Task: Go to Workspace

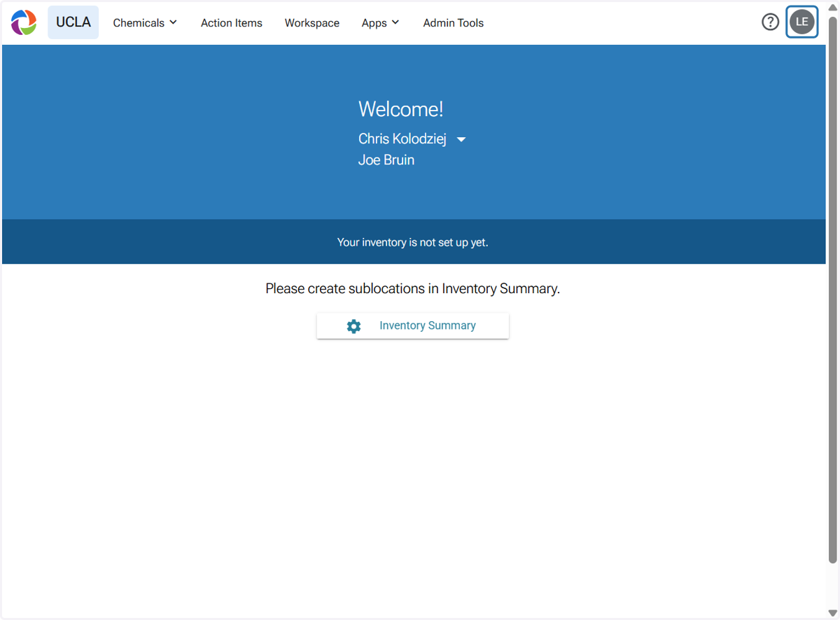Action: 312,22
